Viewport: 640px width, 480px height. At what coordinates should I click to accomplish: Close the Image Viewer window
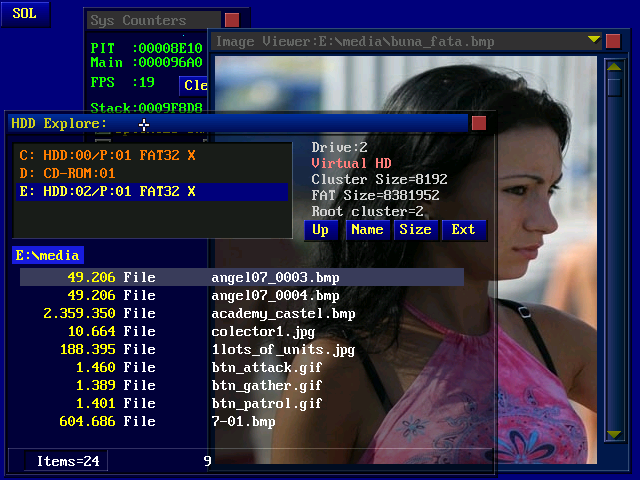pos(613,41)
